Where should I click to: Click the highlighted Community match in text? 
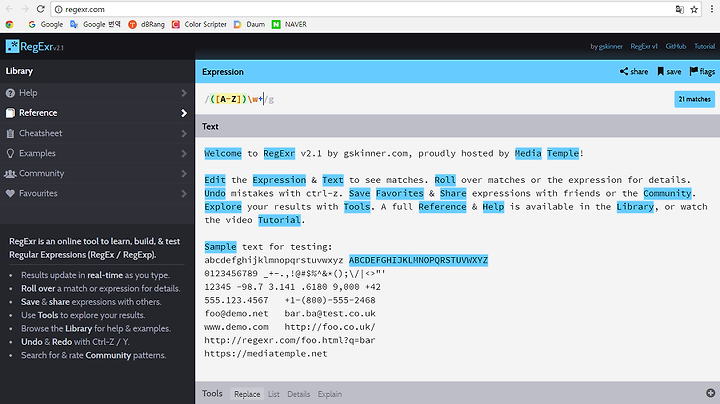click(667, 193)
